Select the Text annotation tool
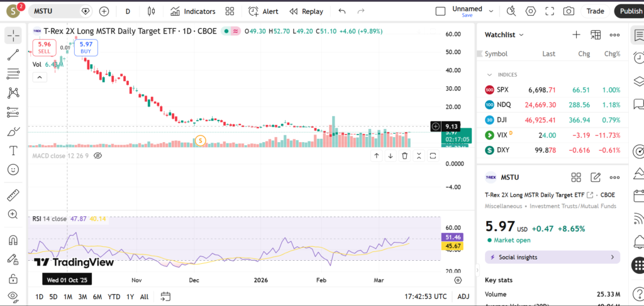This screenshot has width=644, height=306. (13, 151)
